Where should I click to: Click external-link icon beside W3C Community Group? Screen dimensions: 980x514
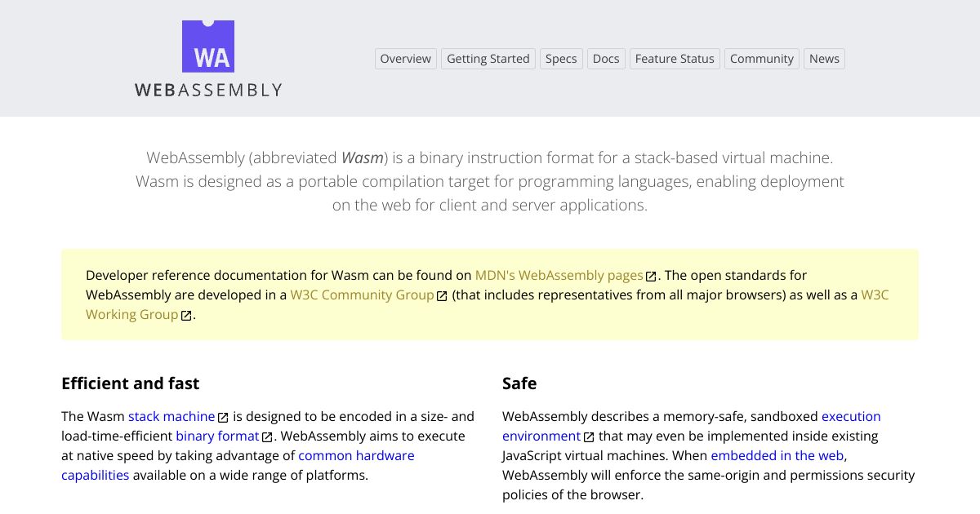coord(442,296)
